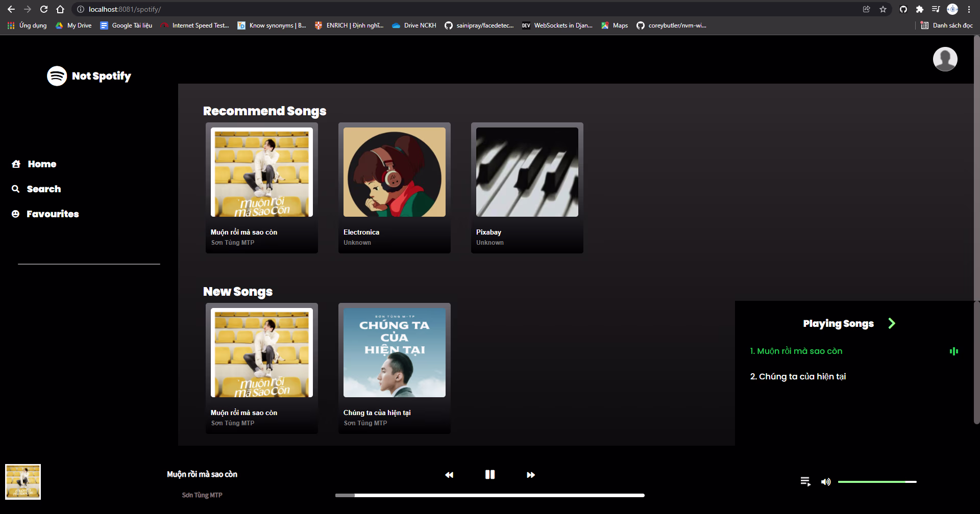Toggle the play queue list icon
This screenshot has height=514, width=980.
pyautogui.click(x=805, y=481)
